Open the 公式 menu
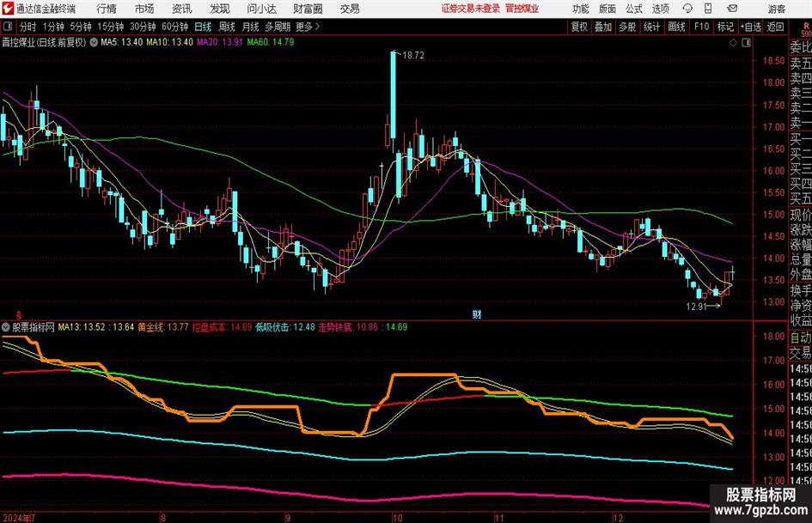 tap(634, 9)
